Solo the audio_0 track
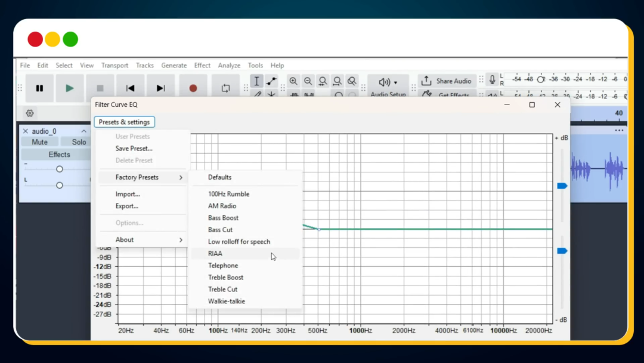This screenshot has height=363, width=644. (x=79, y=142)
